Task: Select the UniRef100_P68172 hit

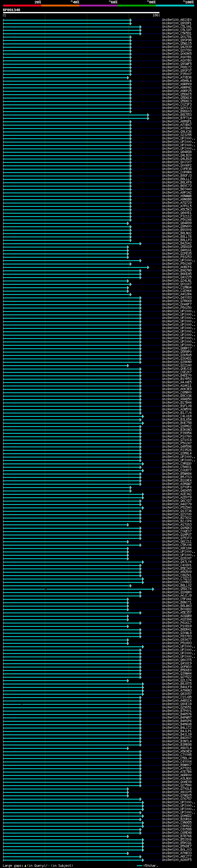Action: pyautogui.click(x=177, y=67)
